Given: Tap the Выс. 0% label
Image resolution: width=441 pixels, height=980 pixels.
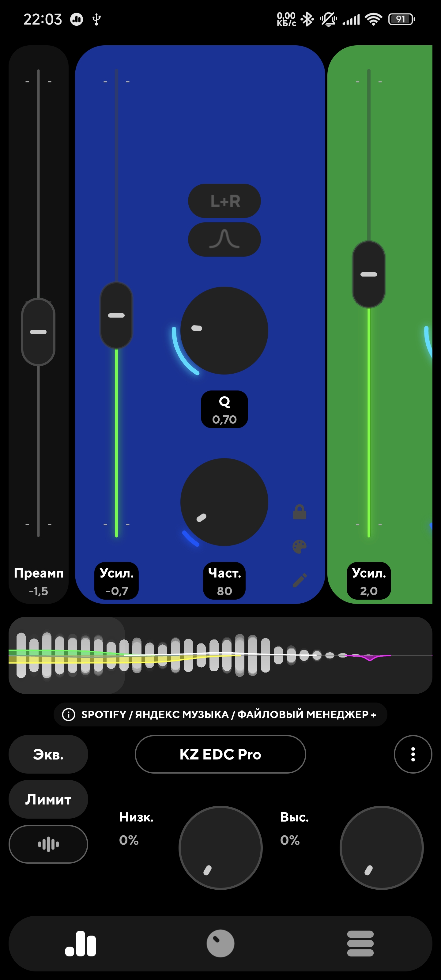Looking at the screenshot, I should pyautogui.click(x=294, y=828).
